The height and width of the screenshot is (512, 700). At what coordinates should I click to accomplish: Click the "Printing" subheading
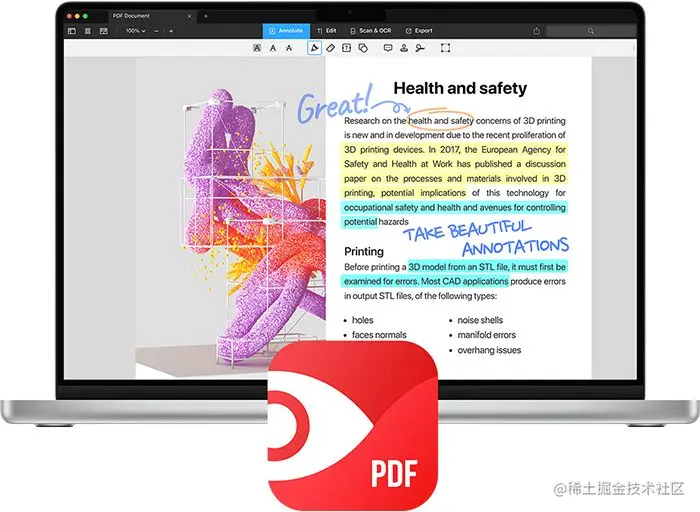364,251
